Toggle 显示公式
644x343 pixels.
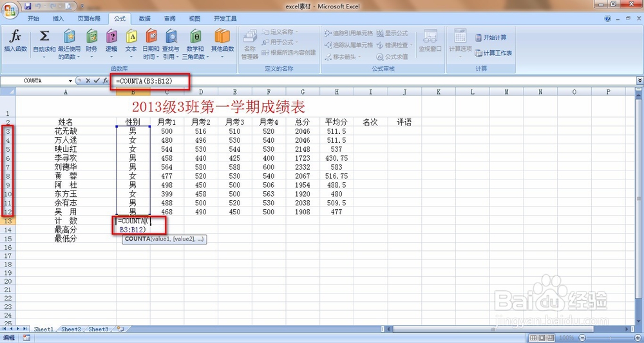(x=392, y=33)
